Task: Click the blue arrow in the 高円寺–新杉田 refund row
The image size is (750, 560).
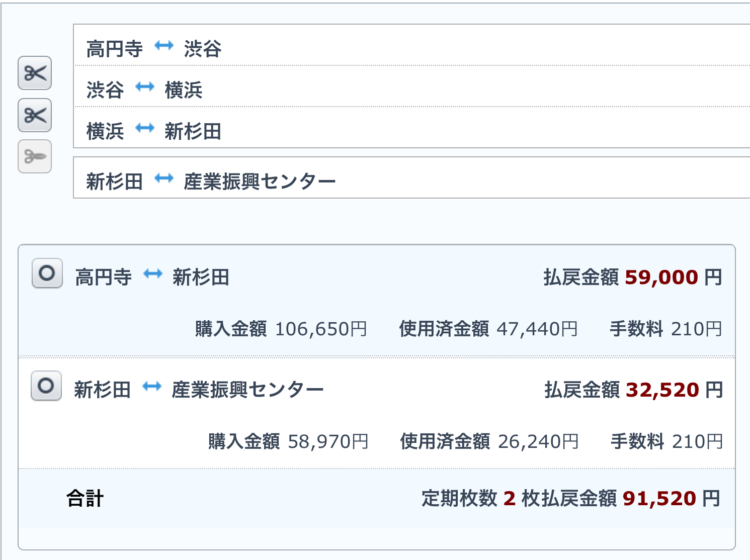Action: 152,274
